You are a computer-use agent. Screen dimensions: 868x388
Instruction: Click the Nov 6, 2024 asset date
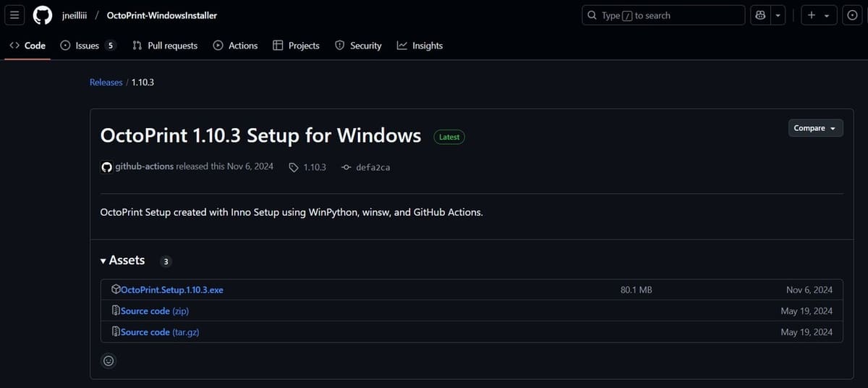point(809,290)
